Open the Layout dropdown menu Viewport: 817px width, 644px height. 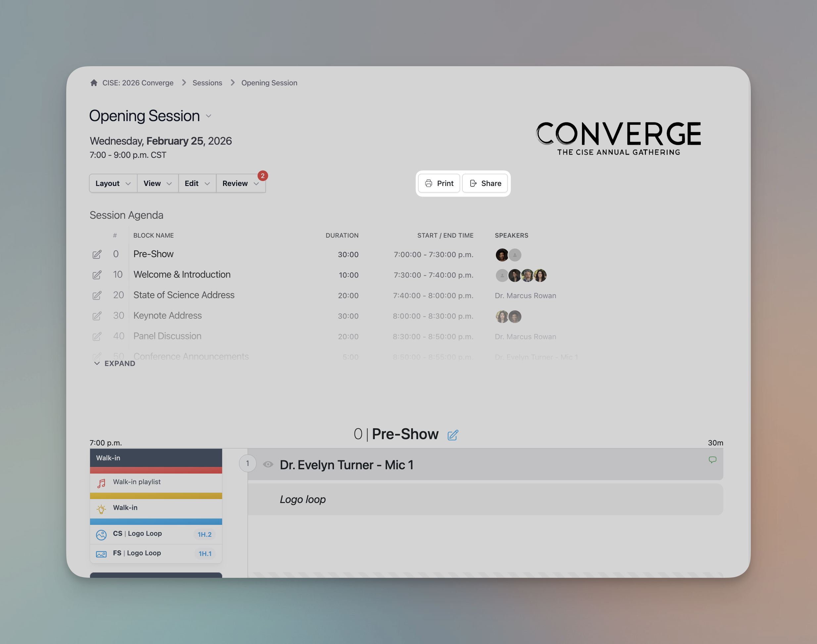113,183
